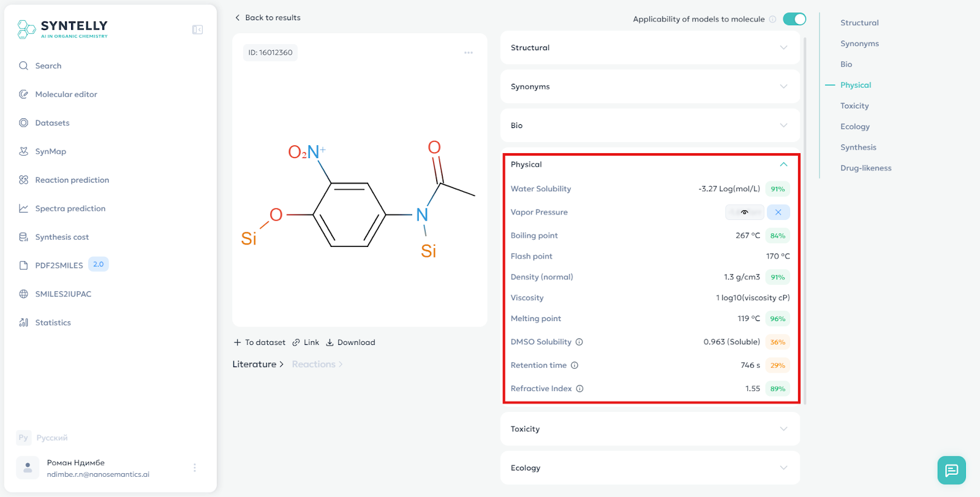Image resolution: width=980 pixels, height=497 pixels.
Task: Switch language to Русский
Action: (51, 438)
